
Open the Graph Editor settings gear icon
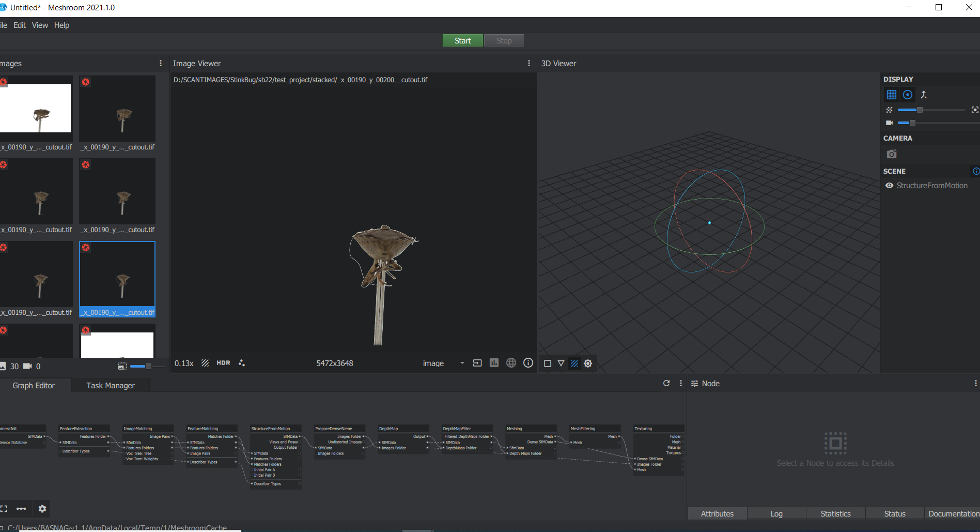click(42, 509)
